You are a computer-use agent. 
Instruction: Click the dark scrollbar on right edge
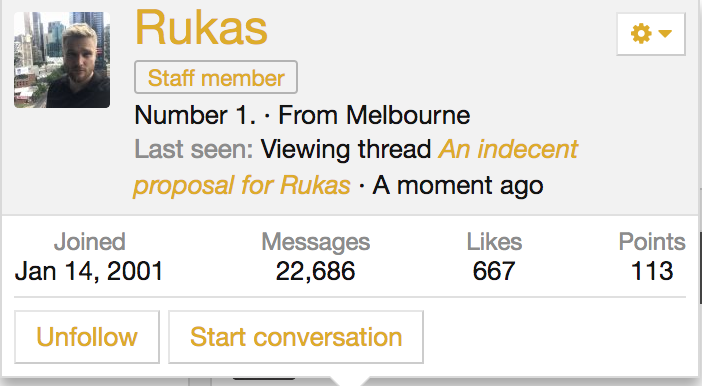click(700, 269)
